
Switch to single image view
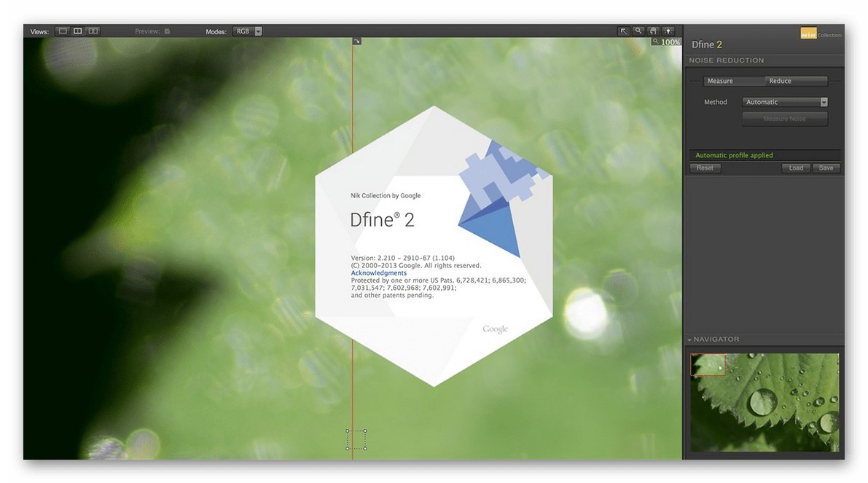coord(63,31)
